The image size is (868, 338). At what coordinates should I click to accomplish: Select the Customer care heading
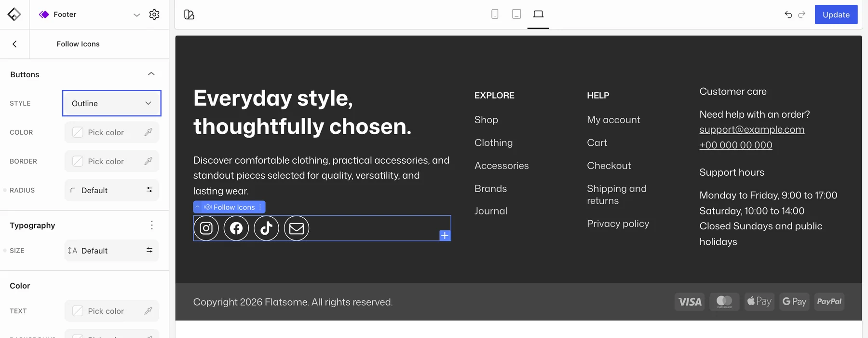coord(733,92)
